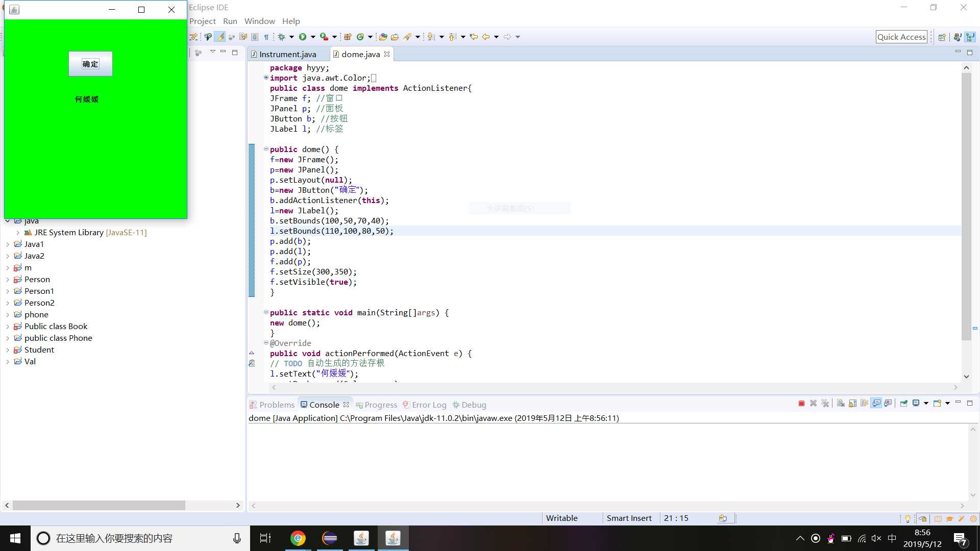Click the override marker beside actionPerformed
980x551 pixels.
[252, 353]
